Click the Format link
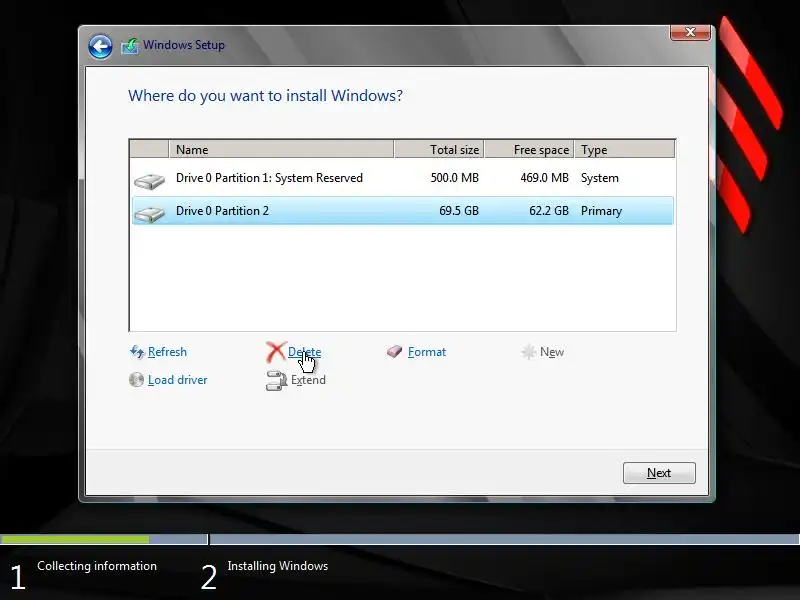Viewport: 800px width, 600px height. click(x=427, y=352)
